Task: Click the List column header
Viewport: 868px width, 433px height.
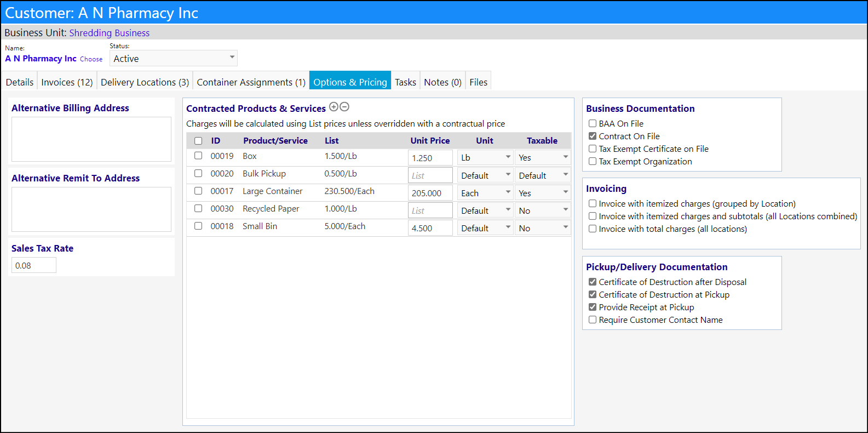Action: 332,141
